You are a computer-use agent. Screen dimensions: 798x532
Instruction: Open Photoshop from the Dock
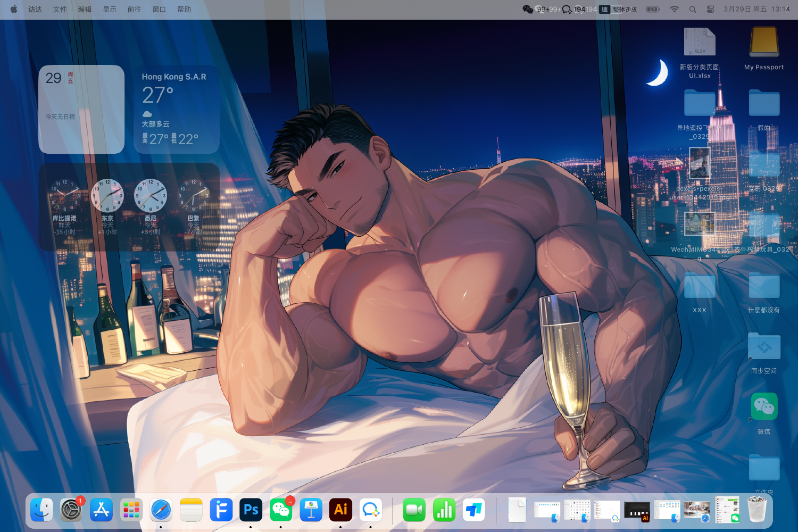click(x=251, y=510)
